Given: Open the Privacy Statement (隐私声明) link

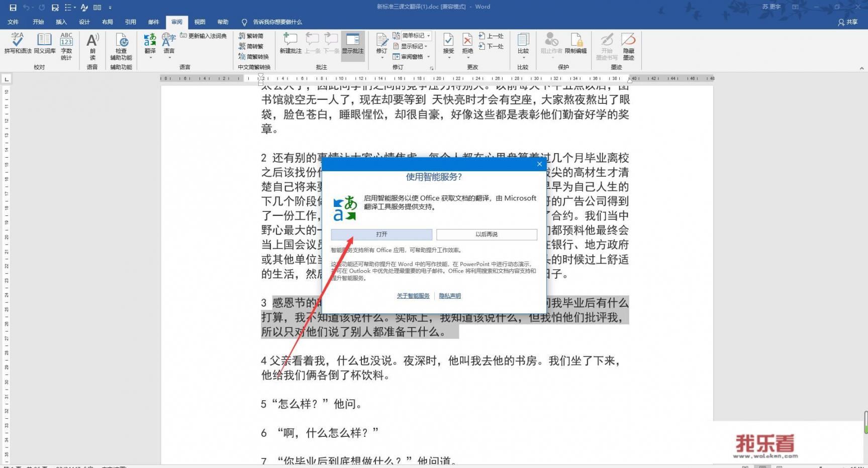Looking at the screenshot, I should tap(450, 296).
